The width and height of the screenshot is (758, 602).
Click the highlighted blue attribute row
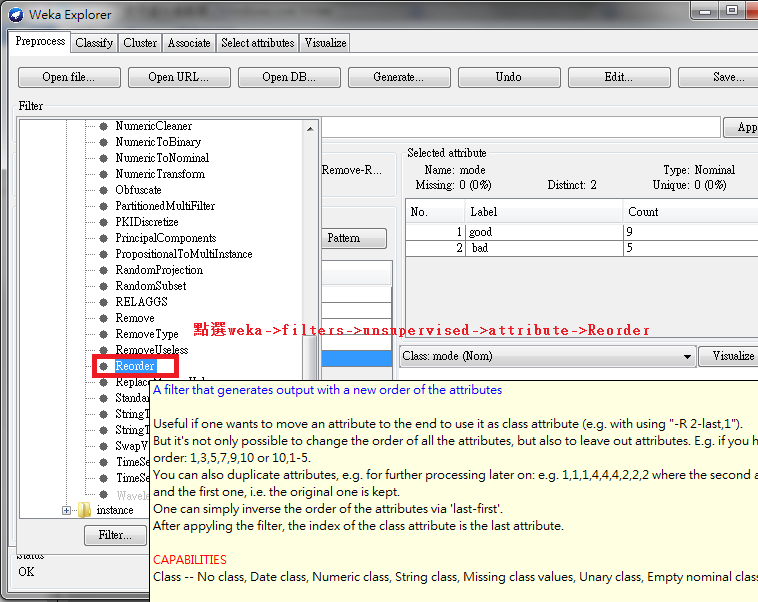tap(356, 358)
